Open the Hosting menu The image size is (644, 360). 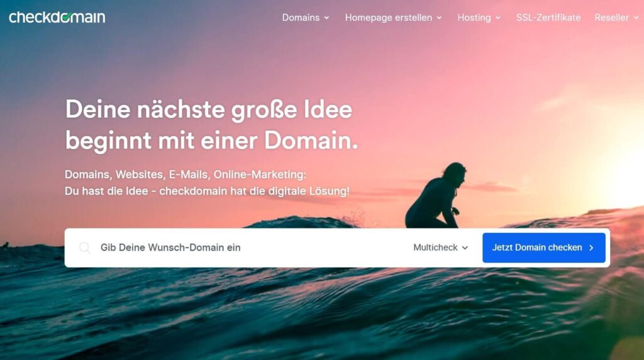click(479, 18)
